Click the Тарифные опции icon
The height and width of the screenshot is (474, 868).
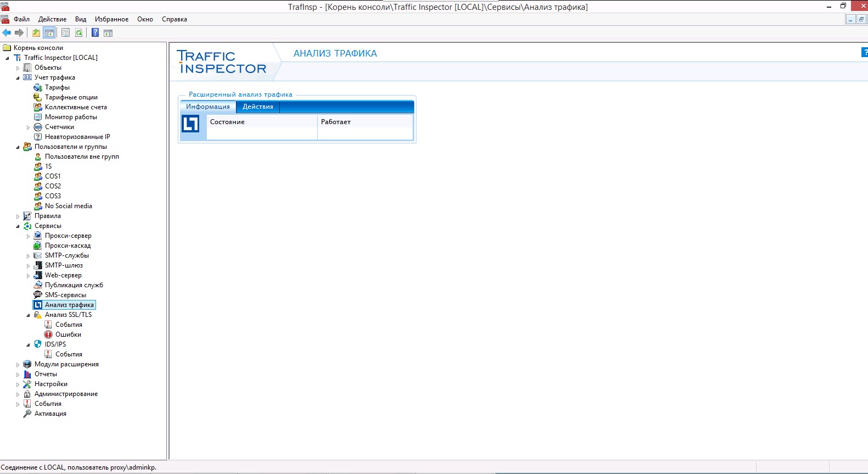(x=38, y=97)
